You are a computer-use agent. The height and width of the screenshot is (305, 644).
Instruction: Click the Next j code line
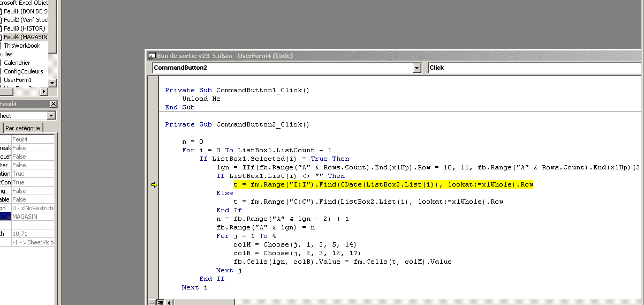[x=229, y=270]
